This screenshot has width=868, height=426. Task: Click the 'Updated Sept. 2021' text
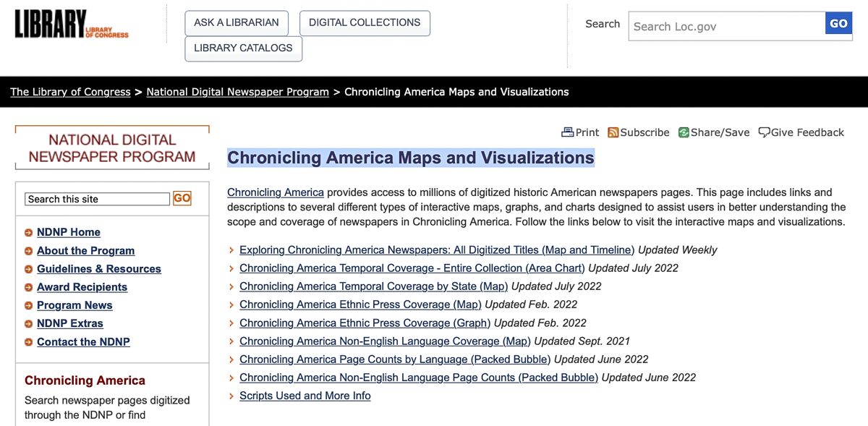tap(582, 341)
